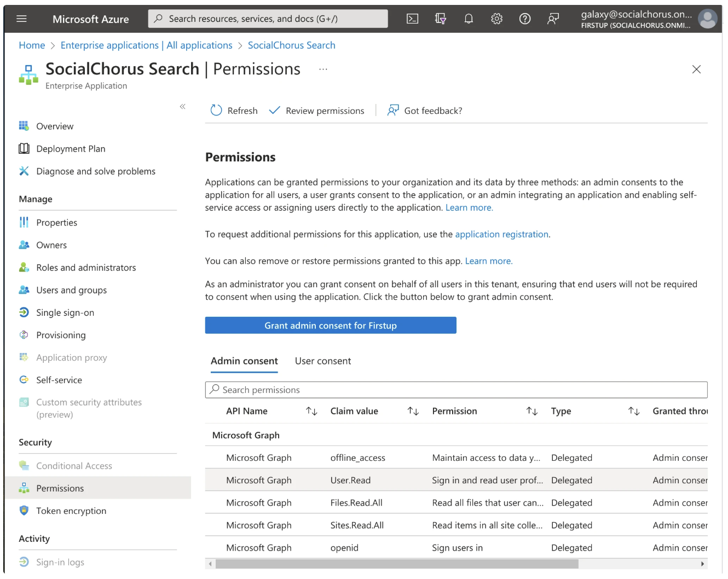Sort table by API Name
728x579 pixels.
point(311,411)
